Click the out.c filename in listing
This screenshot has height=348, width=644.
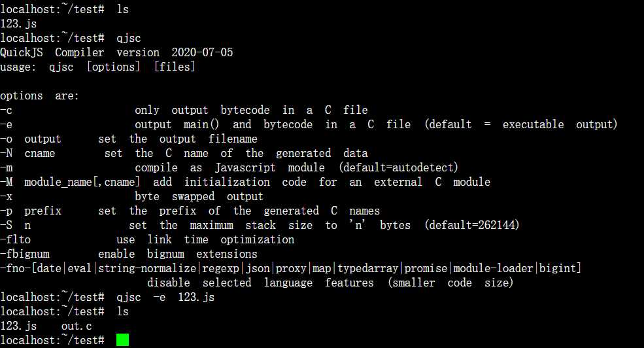coord(76,326)
